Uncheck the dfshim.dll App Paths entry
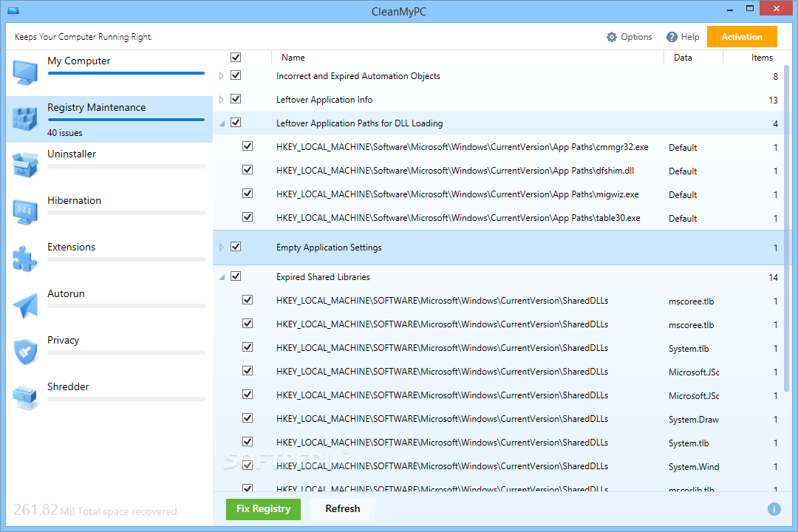This screenshot has height=532, width=798. click(x=248, y=169)
